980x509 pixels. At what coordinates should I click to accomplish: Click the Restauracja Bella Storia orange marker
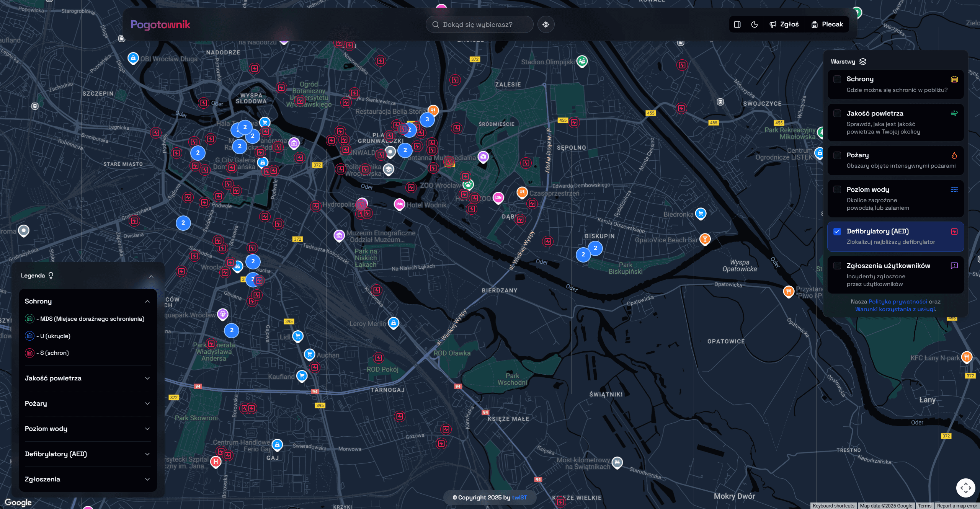coord(433,110)
